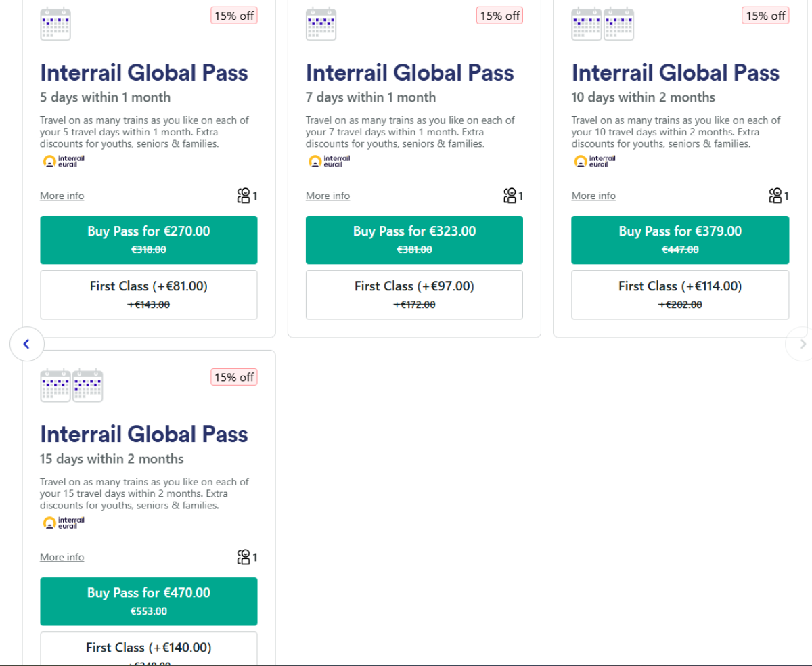Select First Class upgrade (+€97.00)

(x=414, y=294)
